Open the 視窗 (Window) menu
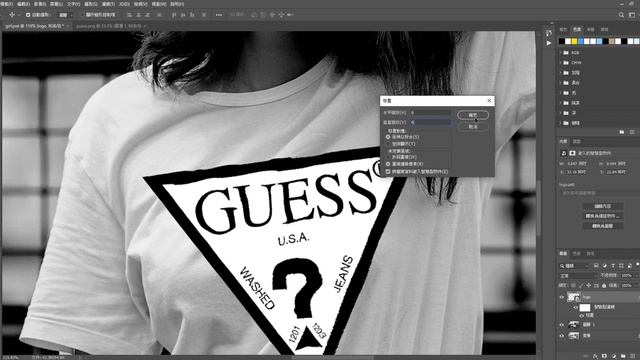Screen dimensions: 640x360 pos(159,4)
